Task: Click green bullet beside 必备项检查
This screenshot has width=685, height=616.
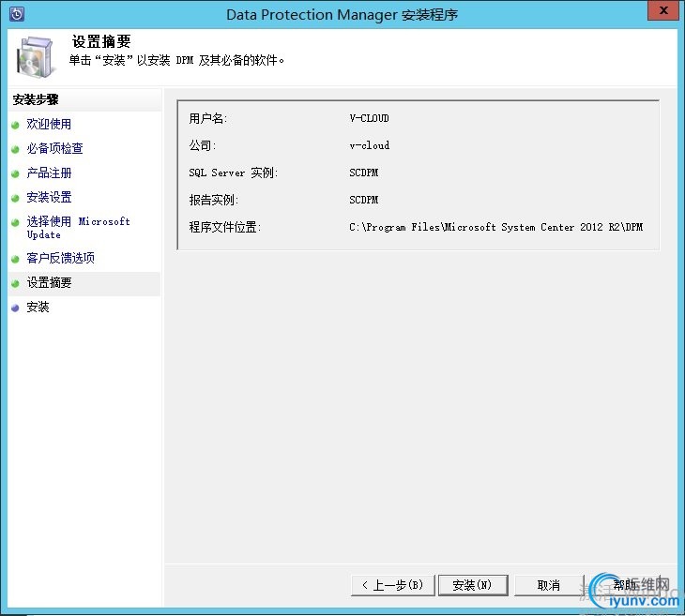Action: 15,150
